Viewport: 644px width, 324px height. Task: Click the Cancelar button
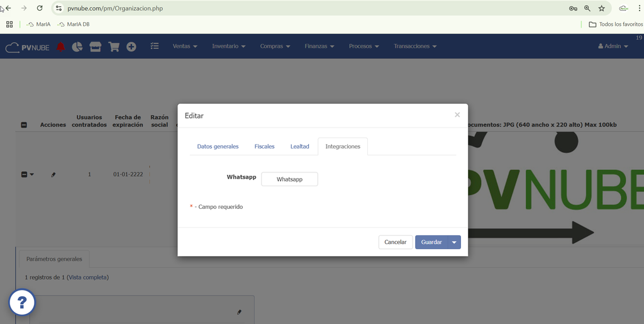(396, 242)
